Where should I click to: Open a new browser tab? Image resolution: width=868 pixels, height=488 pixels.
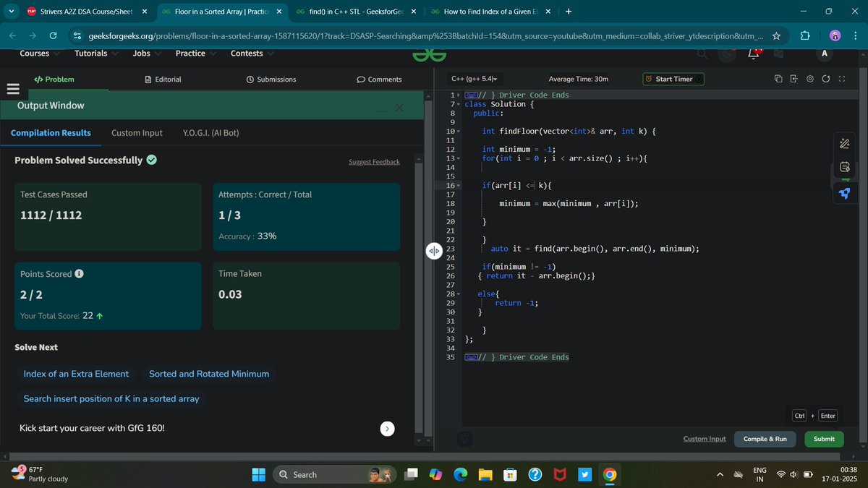569,12
